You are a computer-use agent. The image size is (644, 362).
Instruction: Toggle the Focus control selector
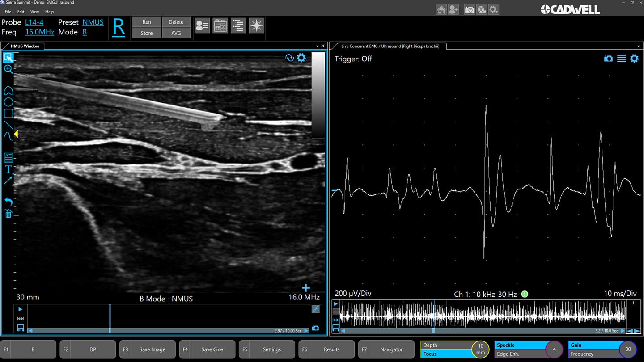[445, 354]
